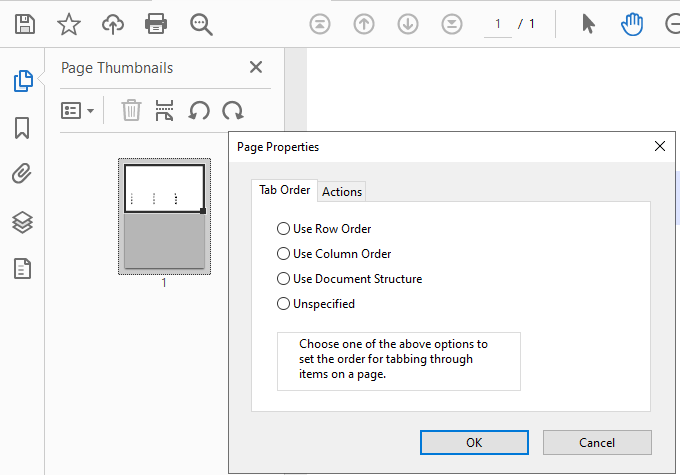Click the 'Page Thumbnails' panel title
Screen dimensions: 680x475
(x=117, y=68)
